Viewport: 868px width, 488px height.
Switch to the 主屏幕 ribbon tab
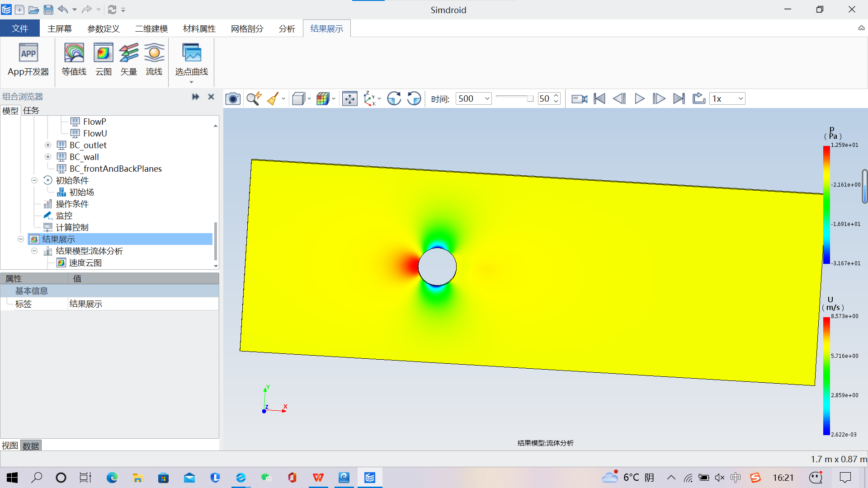[x=60, y=28]
